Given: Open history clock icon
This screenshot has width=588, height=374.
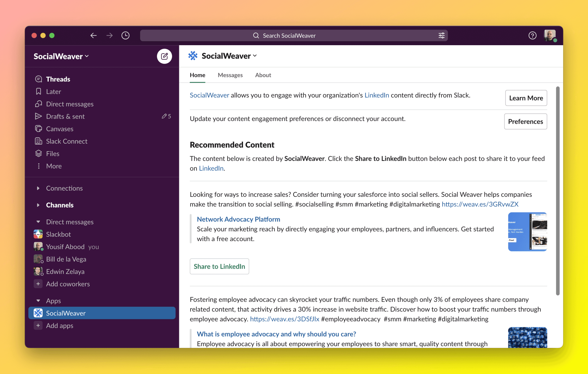Looking at the screenshot, I should click(x=126, y=36).
